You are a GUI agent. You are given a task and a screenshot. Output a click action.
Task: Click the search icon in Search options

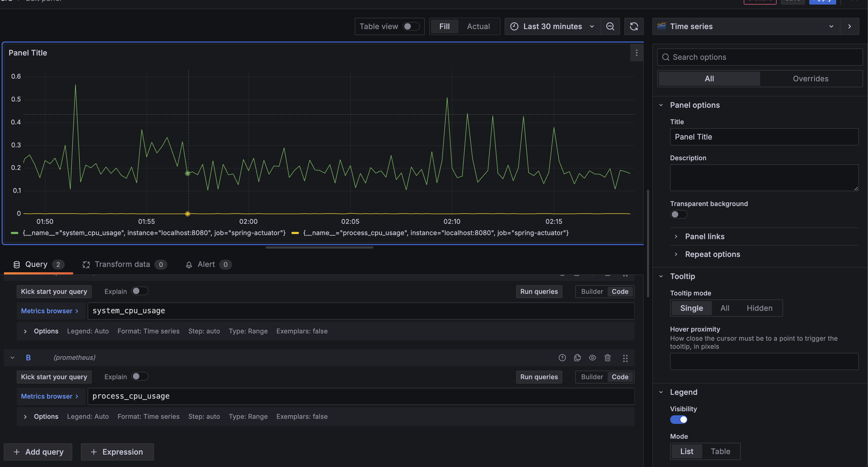point(666,57)
